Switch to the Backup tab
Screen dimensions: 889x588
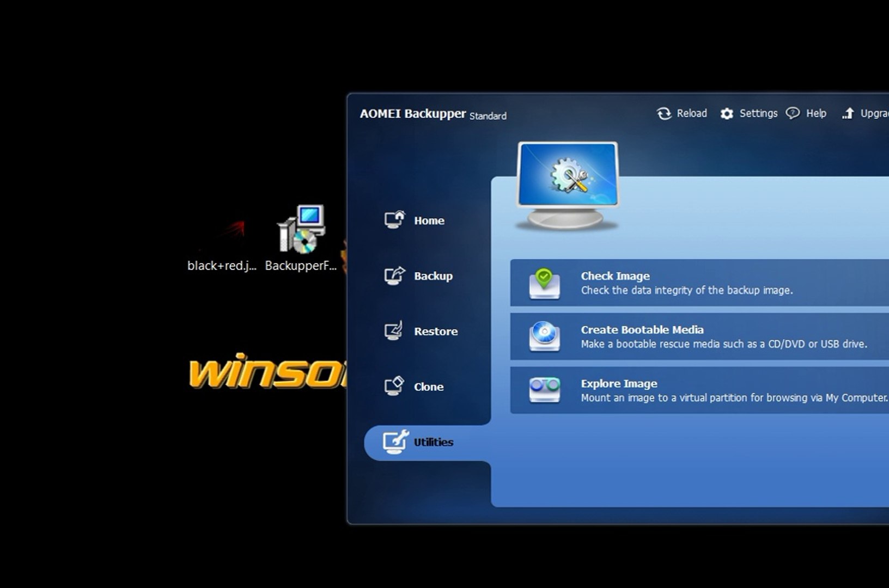[433, 276]
